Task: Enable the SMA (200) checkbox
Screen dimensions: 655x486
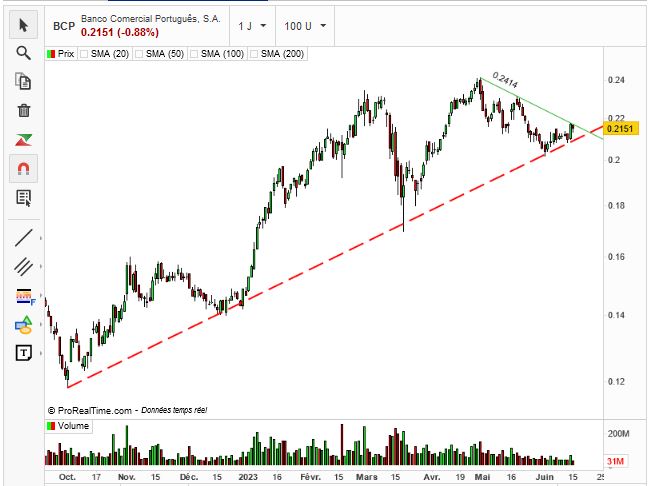Action: point(254,54)
